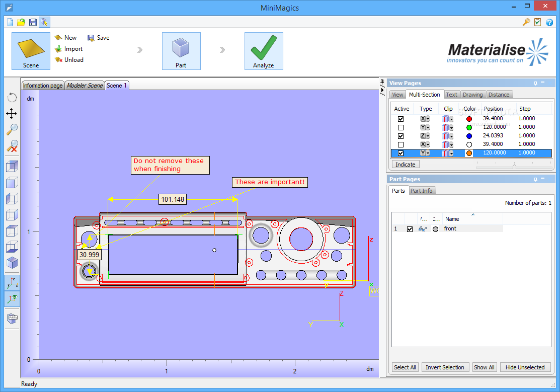Click Invert Selection button
Screen dimensions: 560x392
coord(445,367)
